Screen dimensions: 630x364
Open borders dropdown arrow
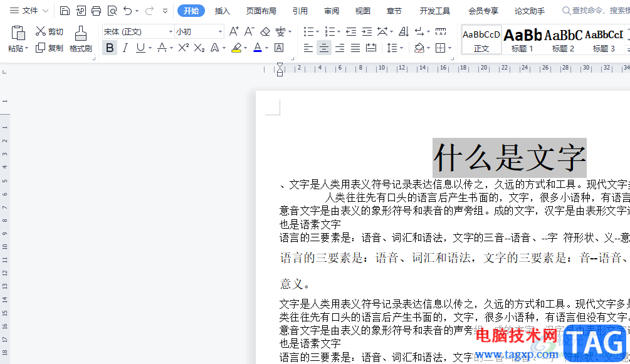pos(449,49)
